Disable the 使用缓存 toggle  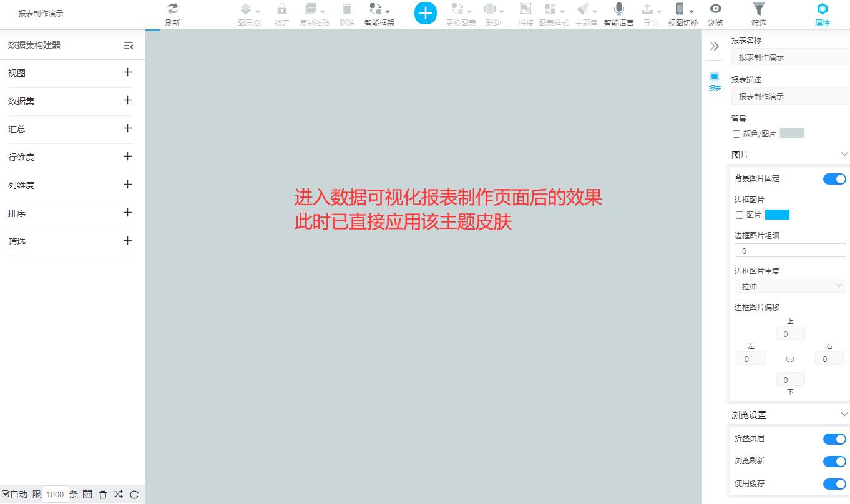coord(834,484)
